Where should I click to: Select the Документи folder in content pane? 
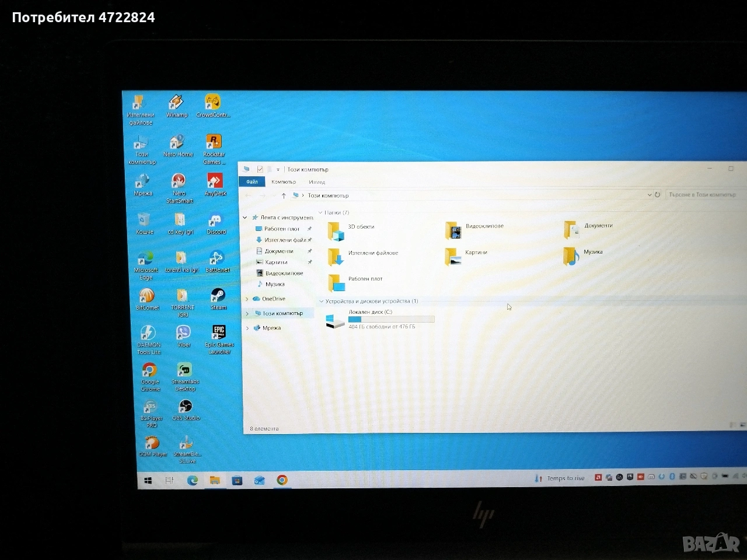(x=588, y=229)
